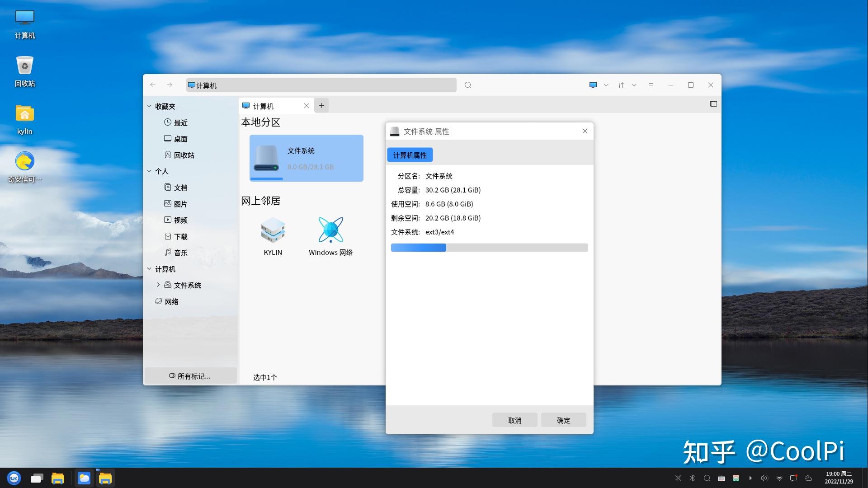The width and height of the screenshot is (868, 488).
Task: Collapse the 收藏夹 sidebar section
Action: [x=149, y=106]
